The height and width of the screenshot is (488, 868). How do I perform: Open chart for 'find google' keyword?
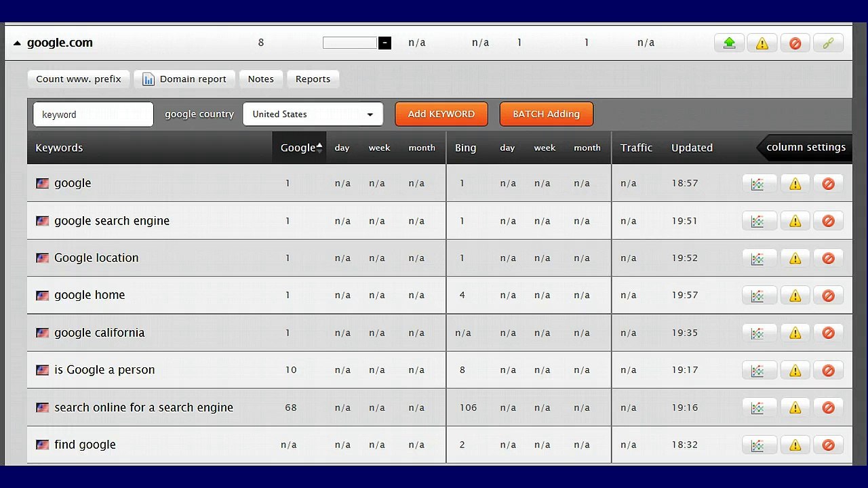click(x=758, y=445)
